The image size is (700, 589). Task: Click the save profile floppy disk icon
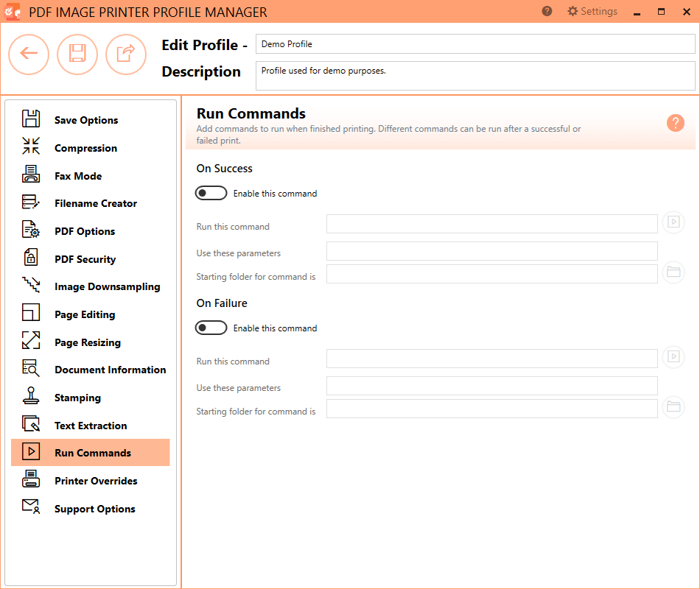click(77, 54)
